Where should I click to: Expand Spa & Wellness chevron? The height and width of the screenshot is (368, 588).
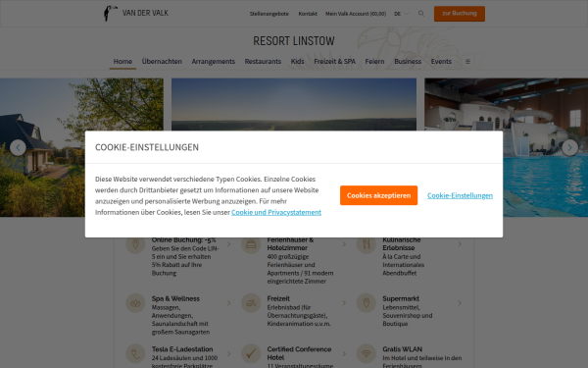(x=228, y=303)
